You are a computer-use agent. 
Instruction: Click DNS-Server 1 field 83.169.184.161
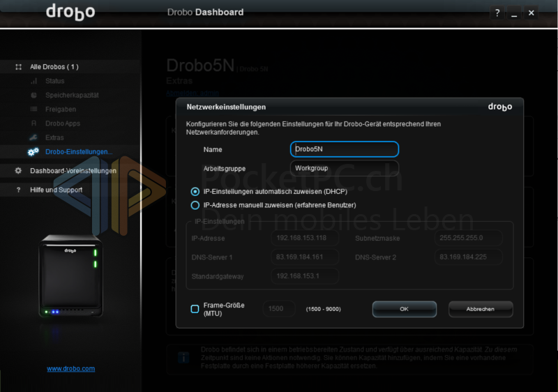point(305,257)
